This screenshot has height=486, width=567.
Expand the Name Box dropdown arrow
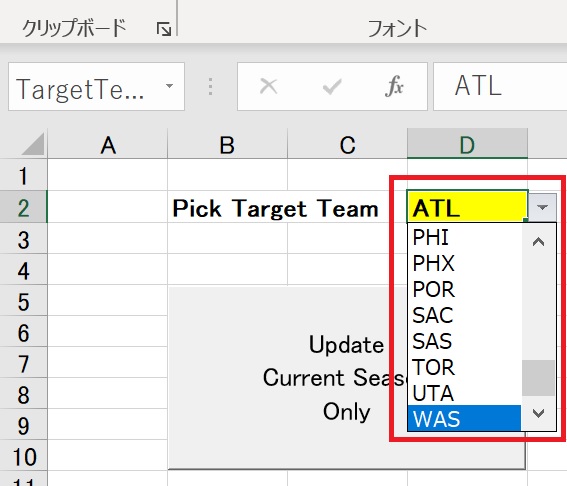click(x=169, y=86)
